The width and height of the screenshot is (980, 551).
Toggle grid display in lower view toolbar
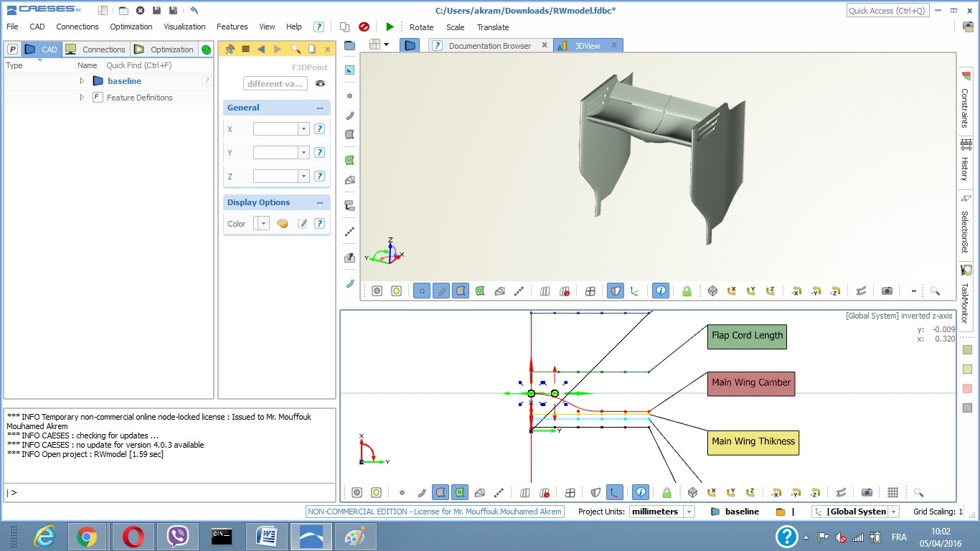click(892, 492)
